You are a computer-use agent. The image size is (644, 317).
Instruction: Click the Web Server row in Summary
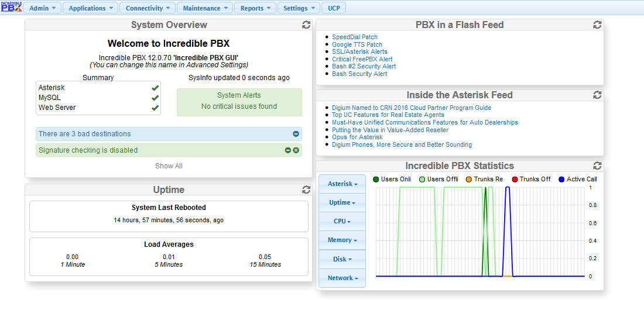[x=98, y=108]
